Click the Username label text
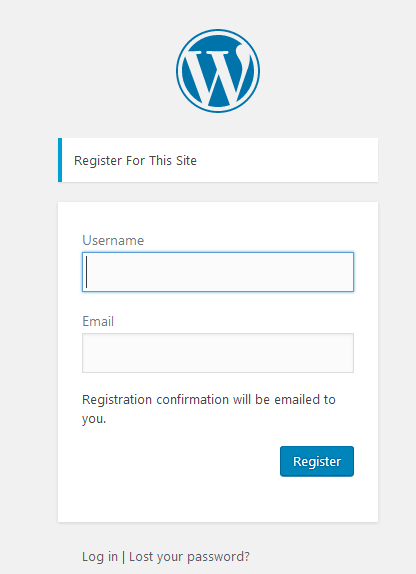Viewport: 416px width, 574px height. [113, 241]
